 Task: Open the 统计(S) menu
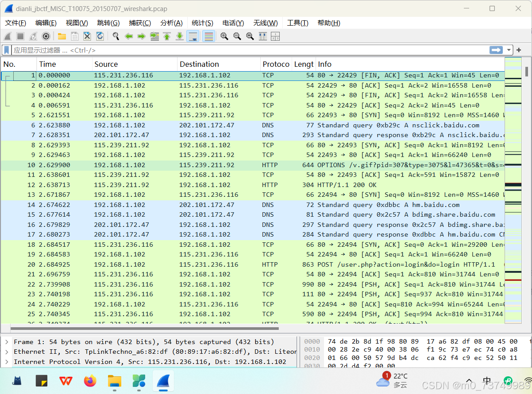(x=202, y=23)
